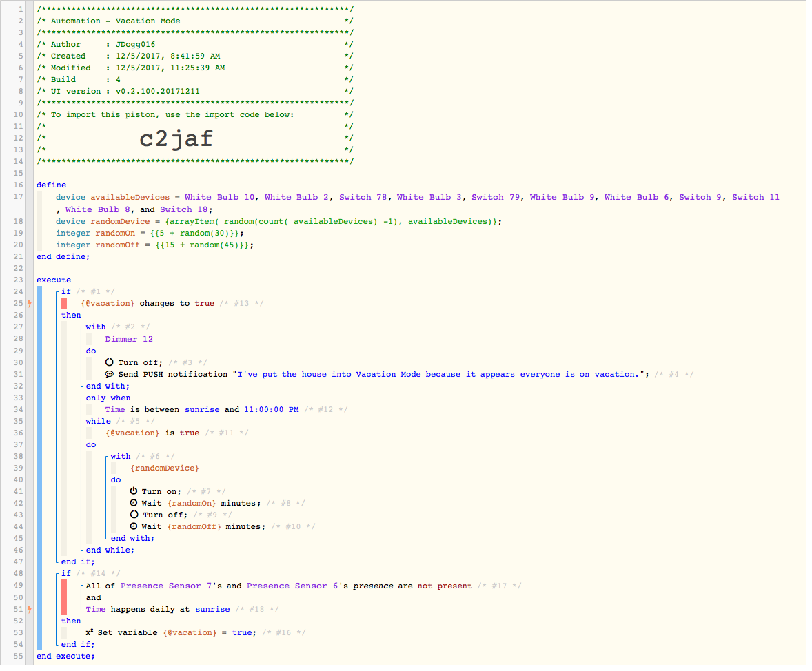Viewport: 812px width, 671px height.
Task: Click the Turn on; task marked #7
Action: (x=161, y=492)
